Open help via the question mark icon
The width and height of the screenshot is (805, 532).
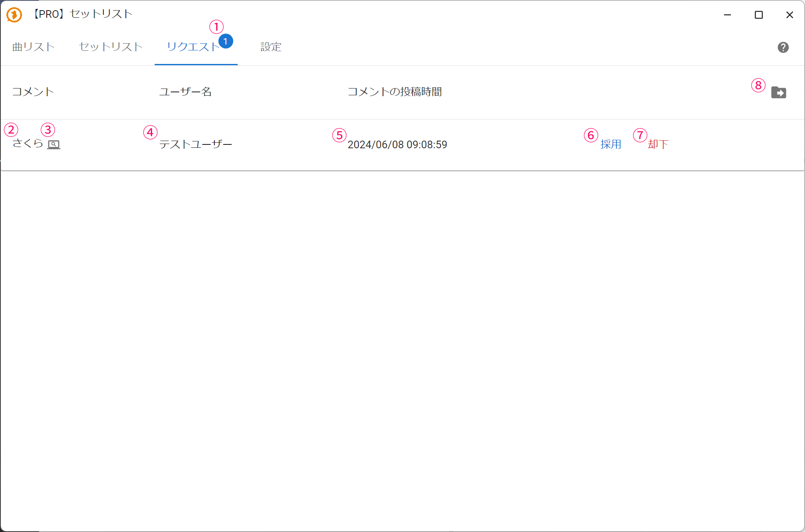pyautogui.click(x=783, y=47)
